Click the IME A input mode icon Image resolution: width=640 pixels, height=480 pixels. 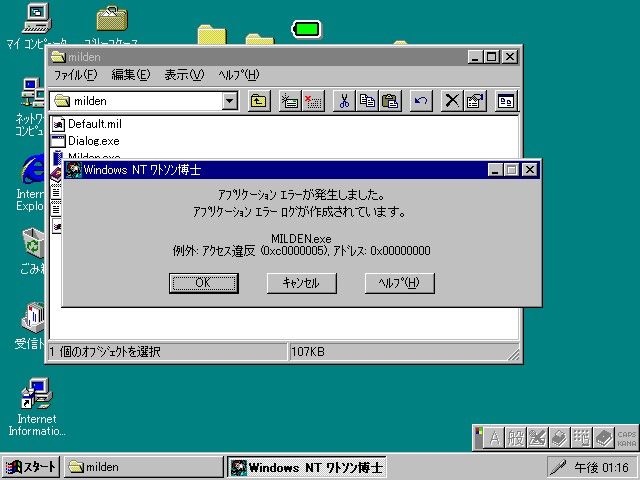click(494, 438)
